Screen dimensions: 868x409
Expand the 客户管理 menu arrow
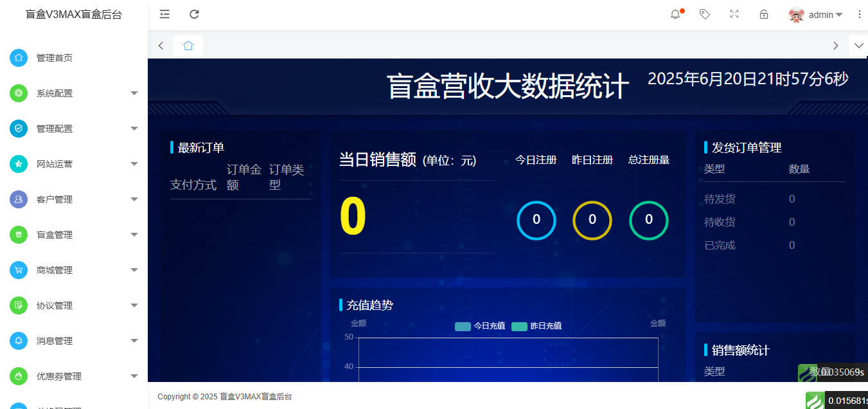pos(134,199)
